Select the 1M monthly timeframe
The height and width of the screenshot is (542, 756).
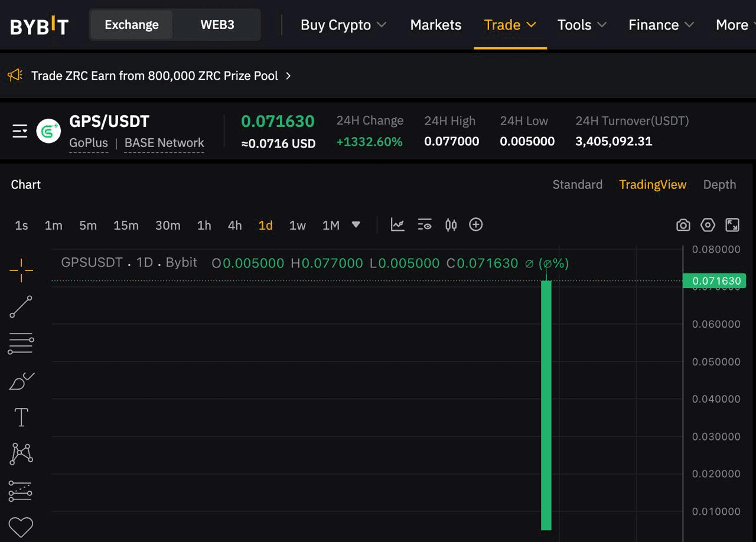331,225
